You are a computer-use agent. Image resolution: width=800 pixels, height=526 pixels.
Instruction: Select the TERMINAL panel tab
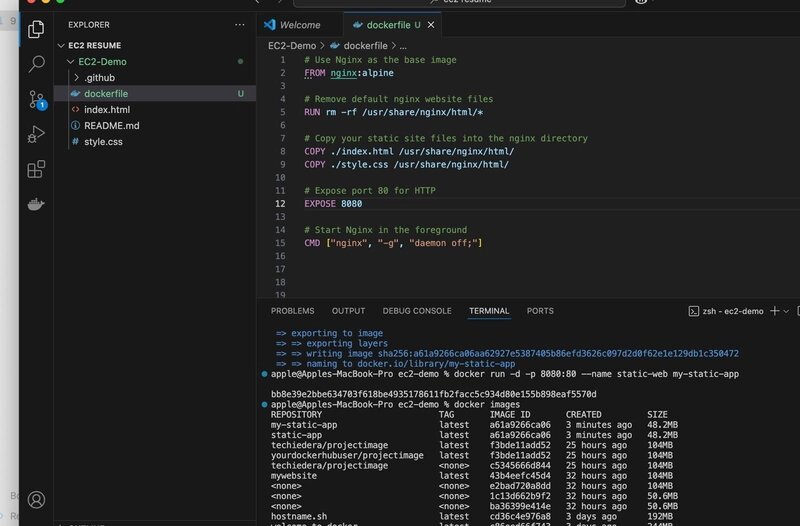[x=489, y=311]
